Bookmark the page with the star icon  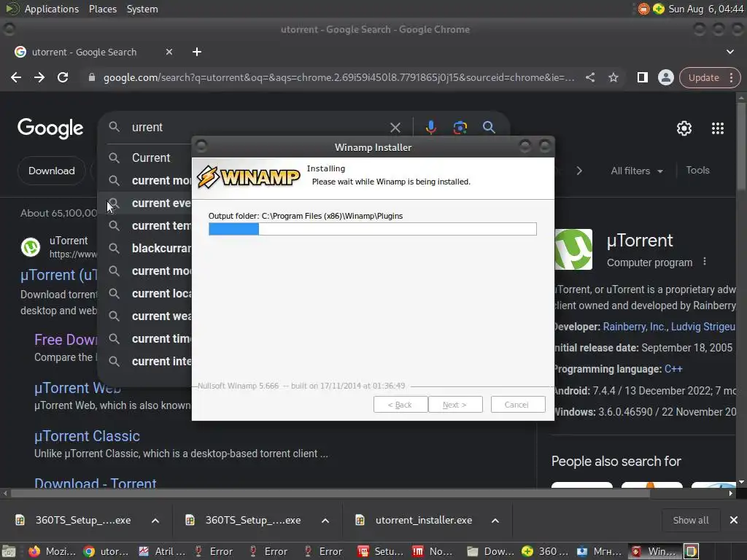613,77
